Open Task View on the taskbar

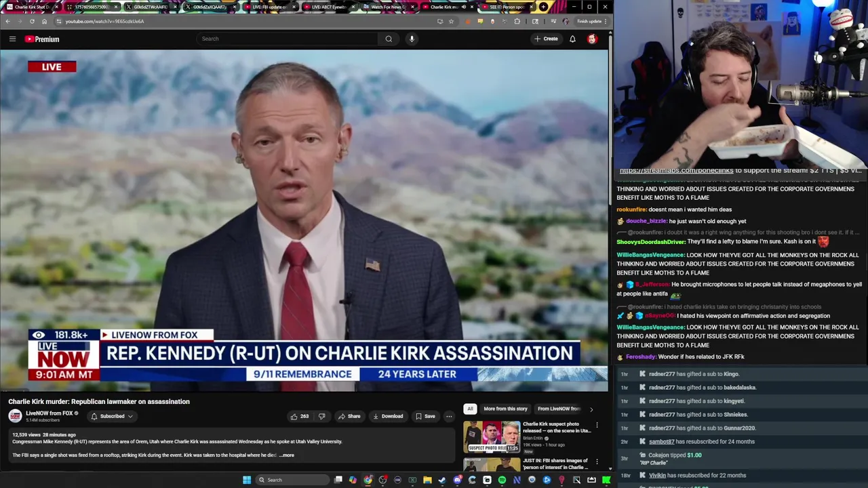click(x=338, y=480)
